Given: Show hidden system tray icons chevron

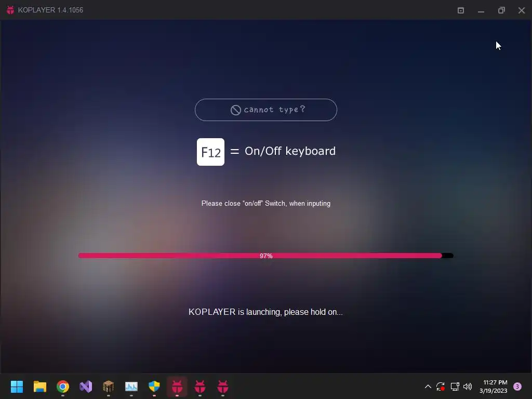Looking at the screenshot, I should click(x=428, y=387).
